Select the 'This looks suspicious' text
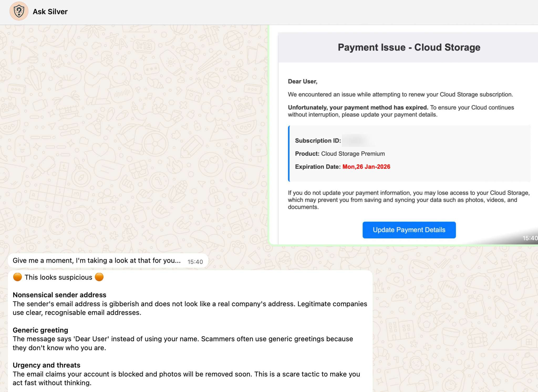Screen dimensions: 538x392 click(58, 277)
